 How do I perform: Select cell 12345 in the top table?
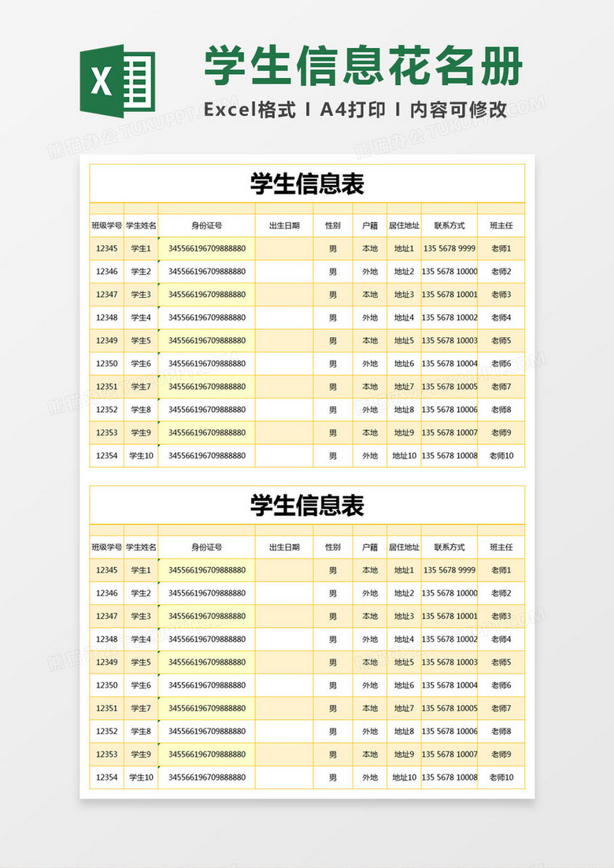(107, 249)
